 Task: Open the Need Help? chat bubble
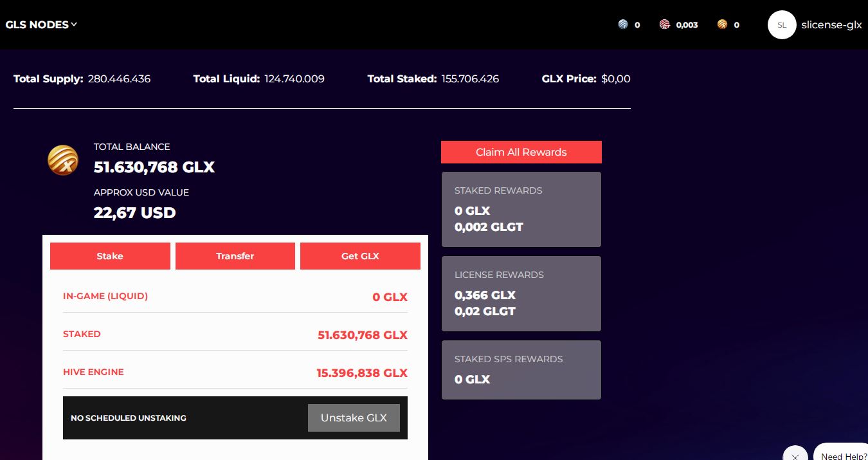click(843, 453)
